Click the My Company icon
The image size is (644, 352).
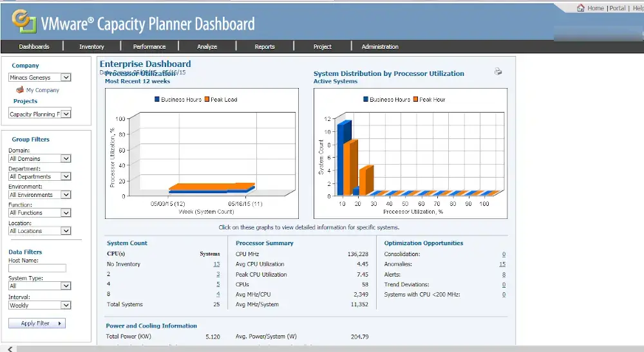pos(20,90)
